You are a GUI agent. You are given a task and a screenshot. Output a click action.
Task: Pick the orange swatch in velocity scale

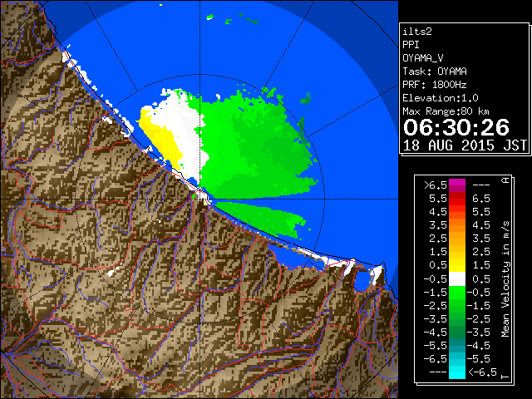[x=457, y=225]
